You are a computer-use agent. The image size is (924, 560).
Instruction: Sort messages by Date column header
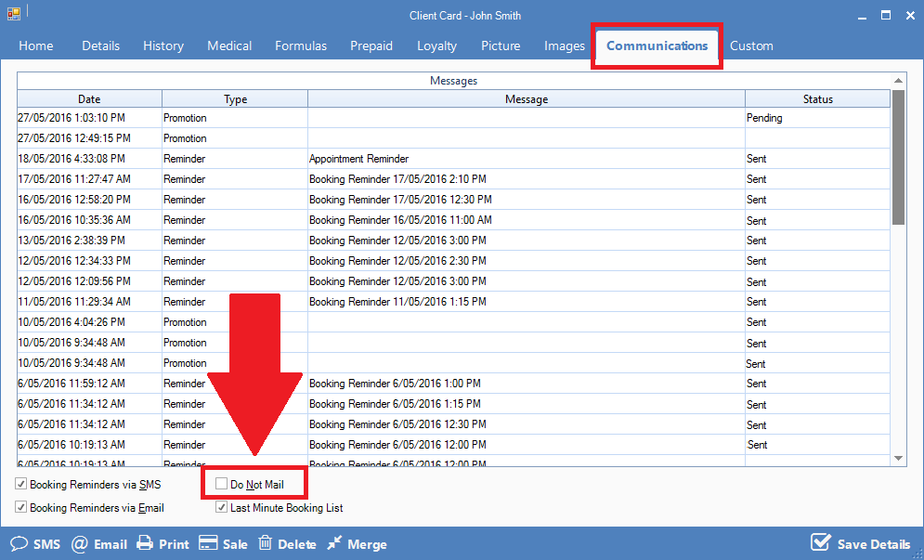(89, 99)
